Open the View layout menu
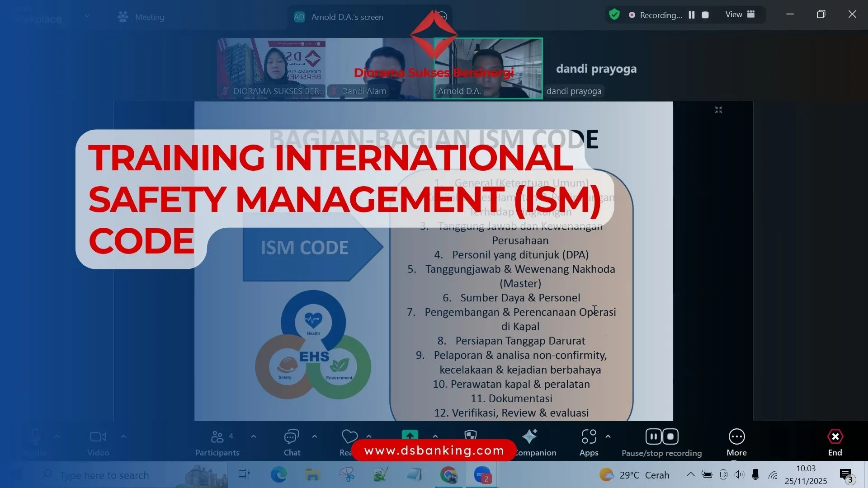Screen dimensions: 868x488 pyautogui.click(x=739, y=14)
